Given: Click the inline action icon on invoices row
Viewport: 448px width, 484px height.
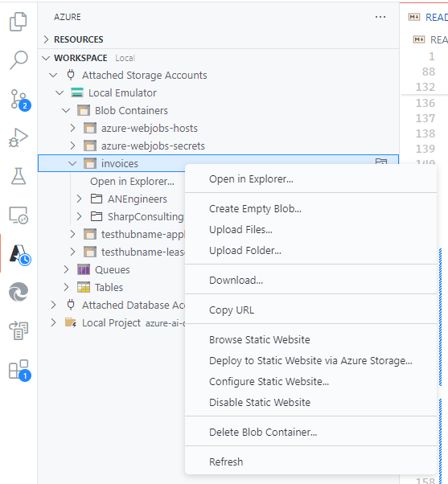Looking at the screenshot, I should 381,162.
